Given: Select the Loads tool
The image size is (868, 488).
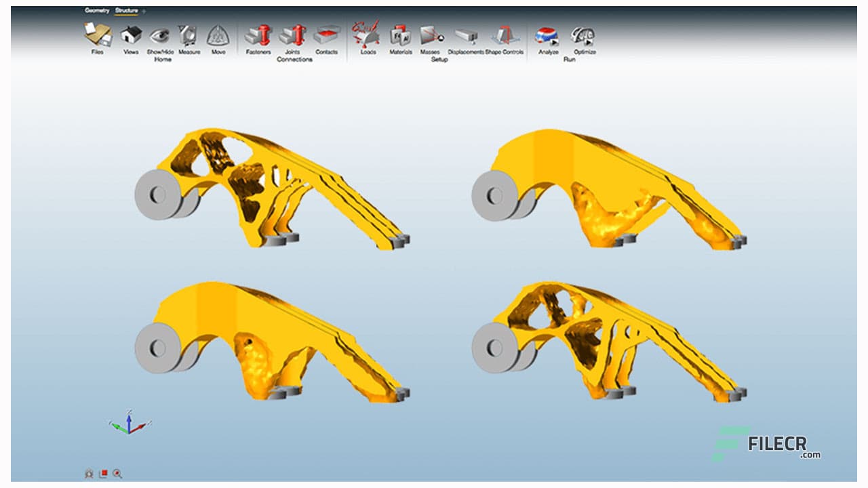Looking at the screenshot, I should coord(367,33).
